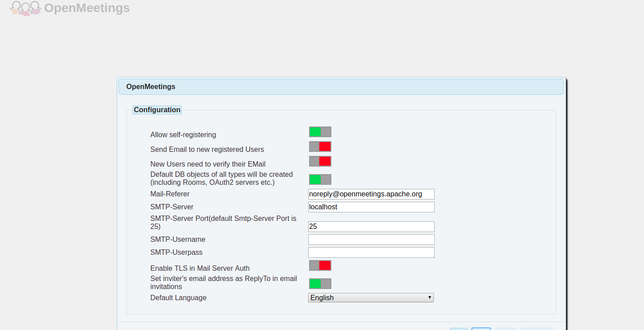Click the "SMTP-Server" label text
This screenshot has height=330, width=644.
click(172, 207)
